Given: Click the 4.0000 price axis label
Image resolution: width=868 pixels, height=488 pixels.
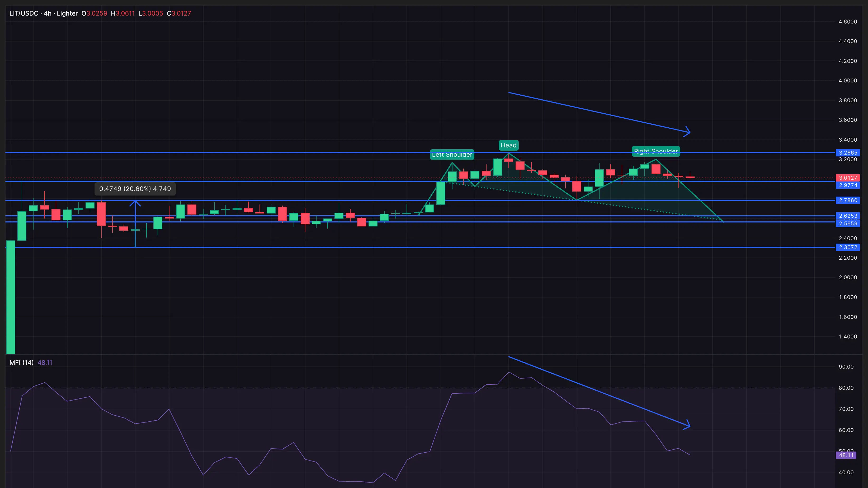Looking at the screenshot, I should 847,81.
